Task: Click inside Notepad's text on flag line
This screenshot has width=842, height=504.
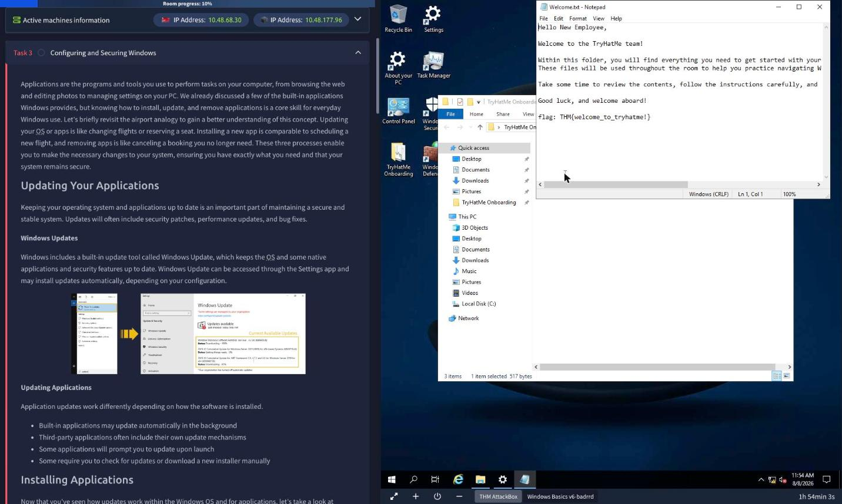Action: [594, 117]
